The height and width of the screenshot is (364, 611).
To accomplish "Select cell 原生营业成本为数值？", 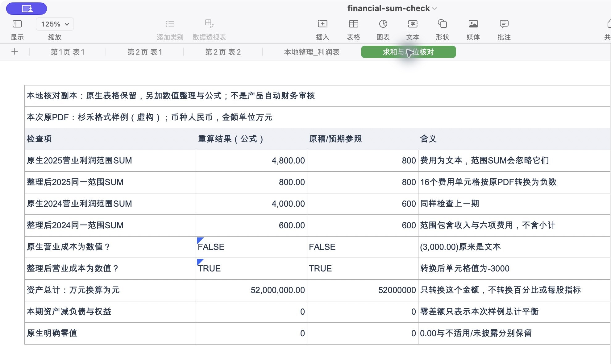I will coord(110,247).
